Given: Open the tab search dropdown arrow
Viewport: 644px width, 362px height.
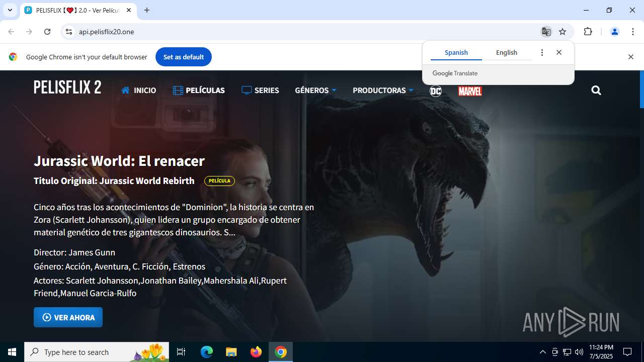Looking at the screenshot, I should (10, 10).
